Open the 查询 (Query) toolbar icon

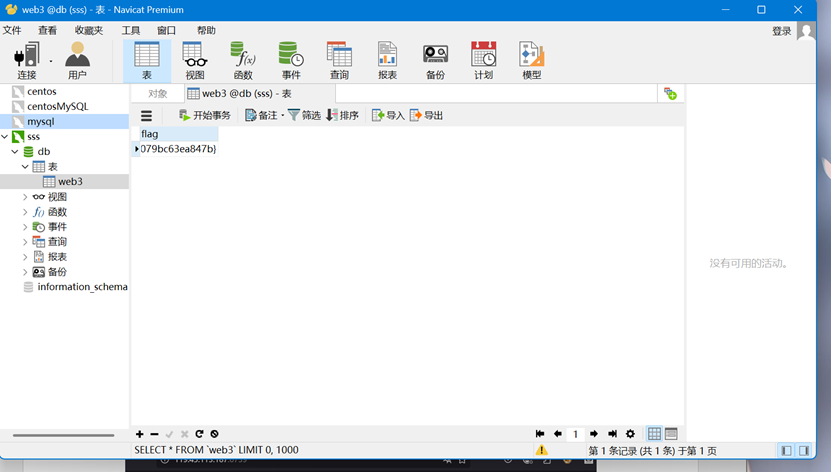[x=339, y=60]
